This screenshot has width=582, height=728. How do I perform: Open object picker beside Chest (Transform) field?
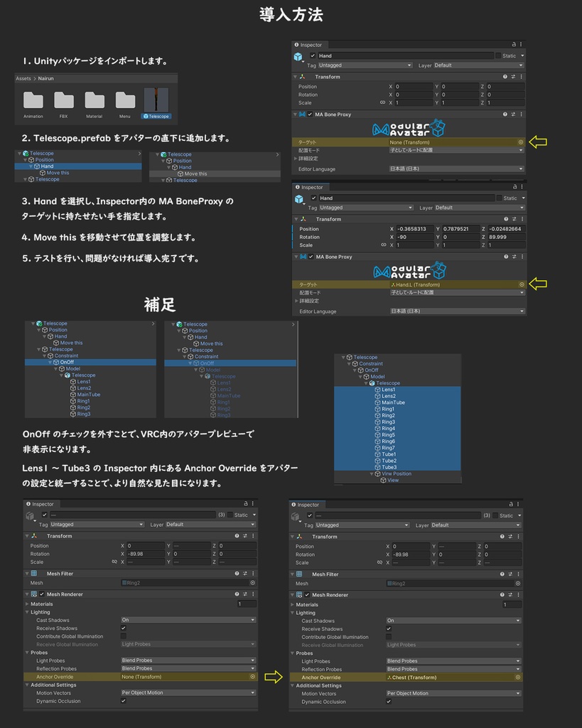[517, 678]
